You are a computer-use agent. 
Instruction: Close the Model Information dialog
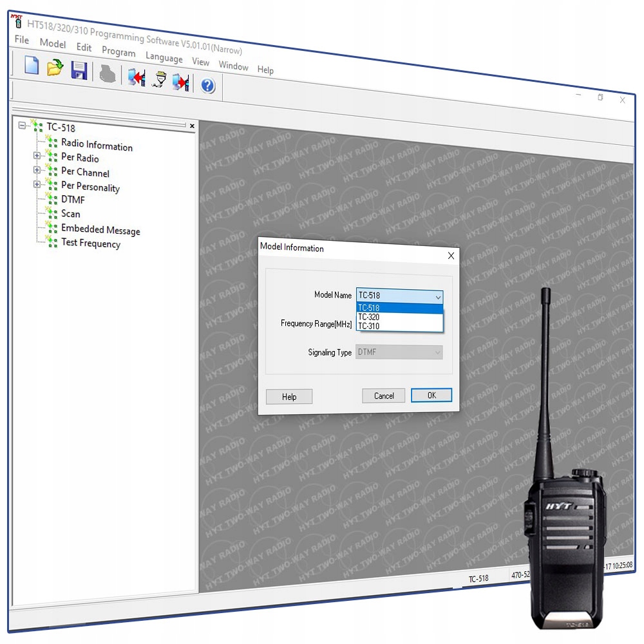(451, 256)
